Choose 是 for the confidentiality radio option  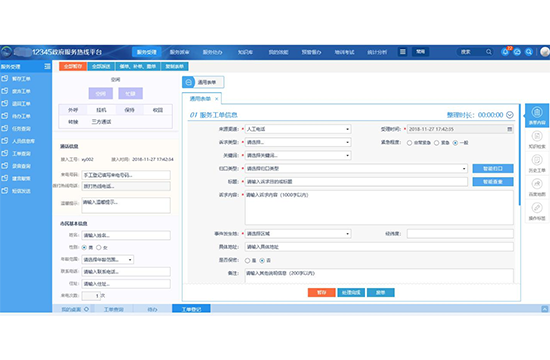pos(247,260)
